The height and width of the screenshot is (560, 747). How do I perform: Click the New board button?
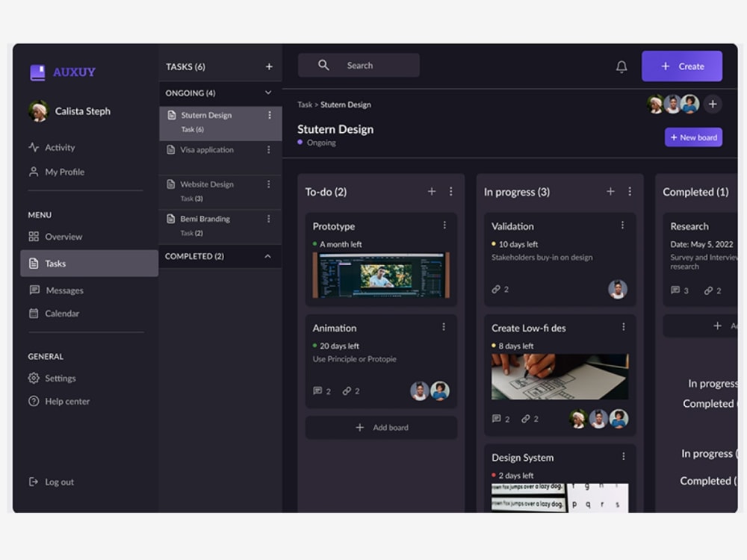point(693,137)
